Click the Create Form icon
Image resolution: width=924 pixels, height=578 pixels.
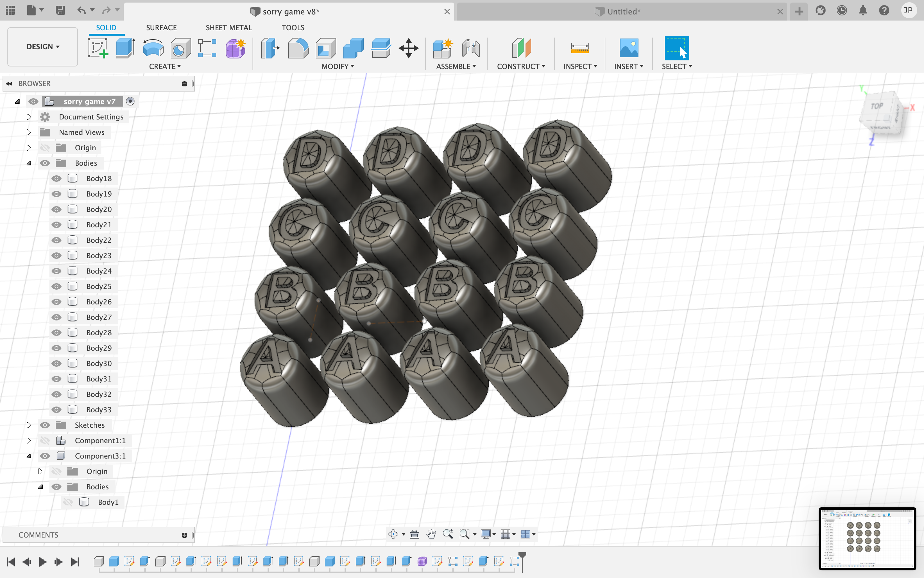(235, 48)
